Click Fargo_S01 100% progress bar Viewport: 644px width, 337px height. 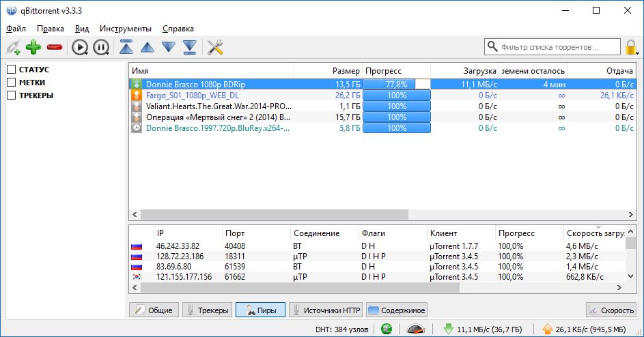(x=397, y=96)
